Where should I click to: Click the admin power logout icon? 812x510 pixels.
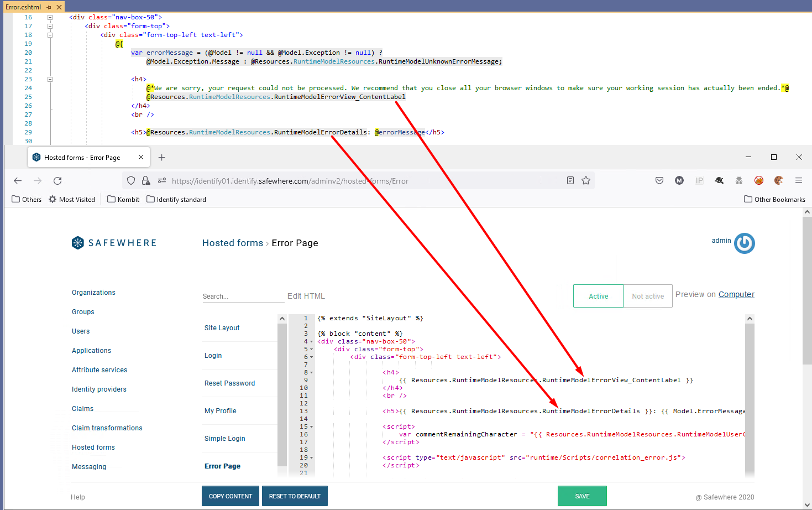pyautogui.click(x=744, y=243)
